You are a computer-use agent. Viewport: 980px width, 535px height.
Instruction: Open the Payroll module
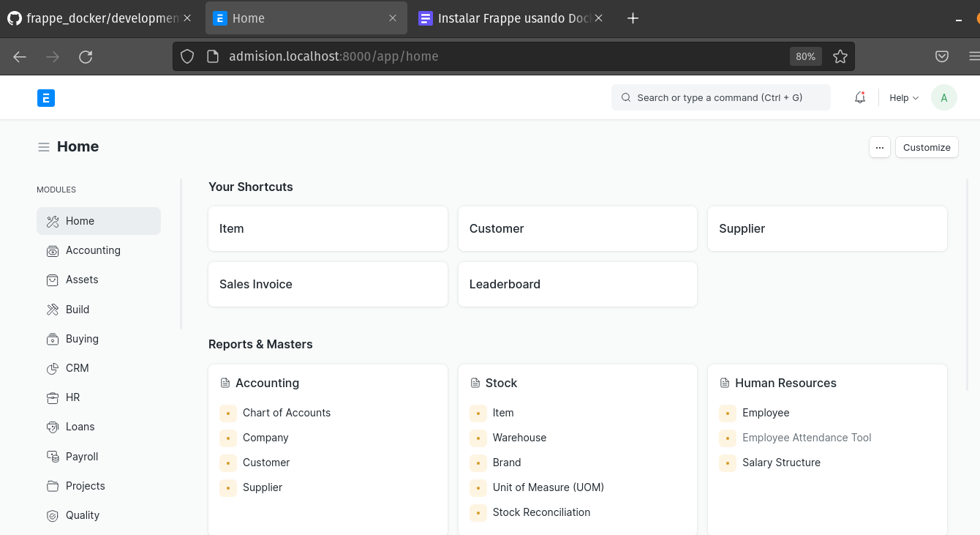(x=99, y=457)
